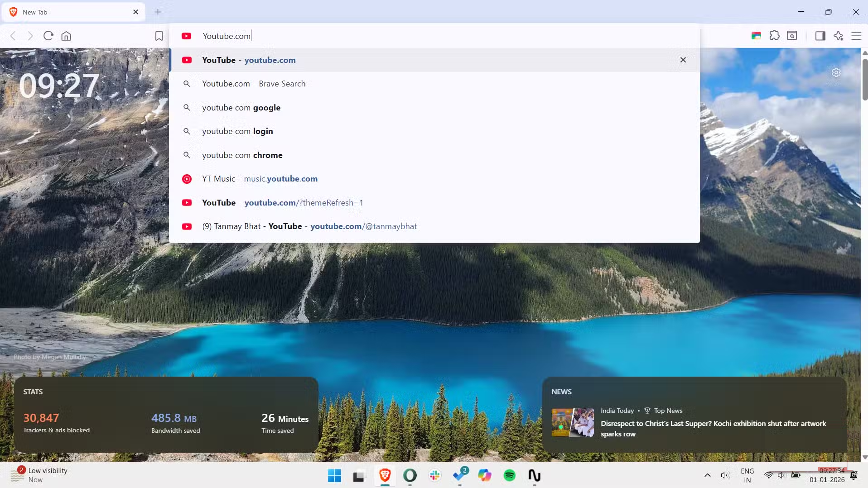Switch input language via ENG IN
868x488 pixels.
point(747,475)
